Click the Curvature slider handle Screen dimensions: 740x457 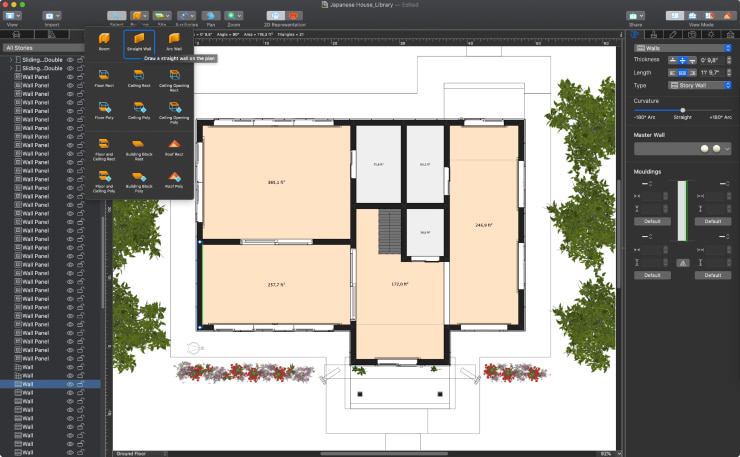pos(683,110)
